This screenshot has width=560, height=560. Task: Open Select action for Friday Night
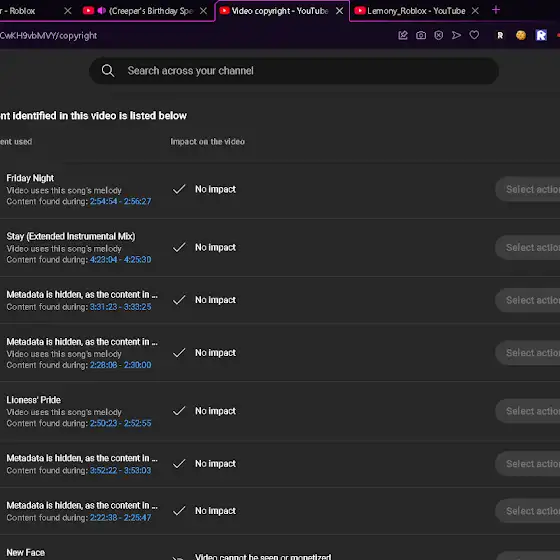[x=528, y=189]
